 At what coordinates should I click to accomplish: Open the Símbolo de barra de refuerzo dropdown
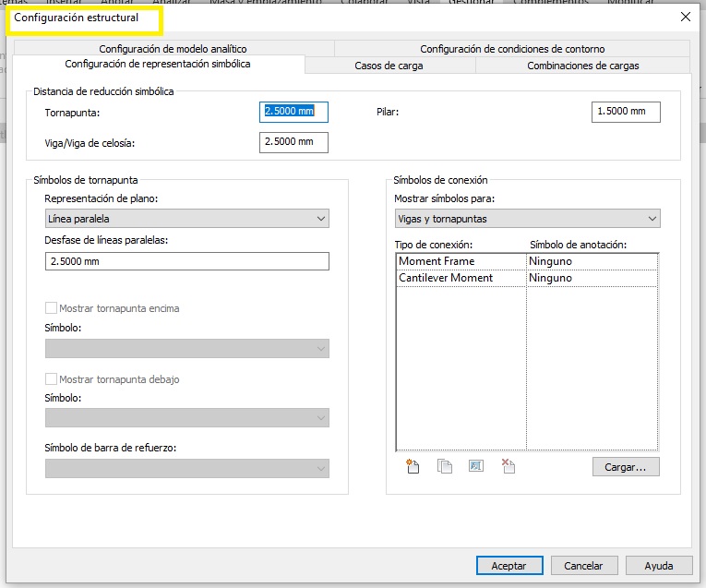click(186, 469)
